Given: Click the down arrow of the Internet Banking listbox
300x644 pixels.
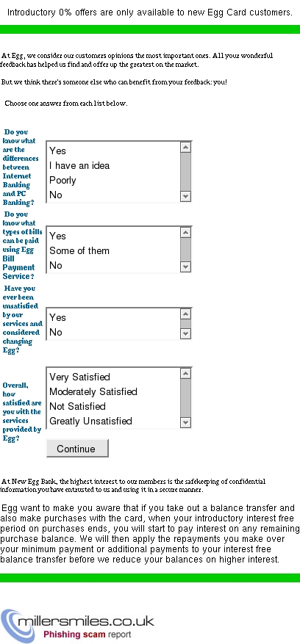Looking at the screenshot, I should [185, 196].
